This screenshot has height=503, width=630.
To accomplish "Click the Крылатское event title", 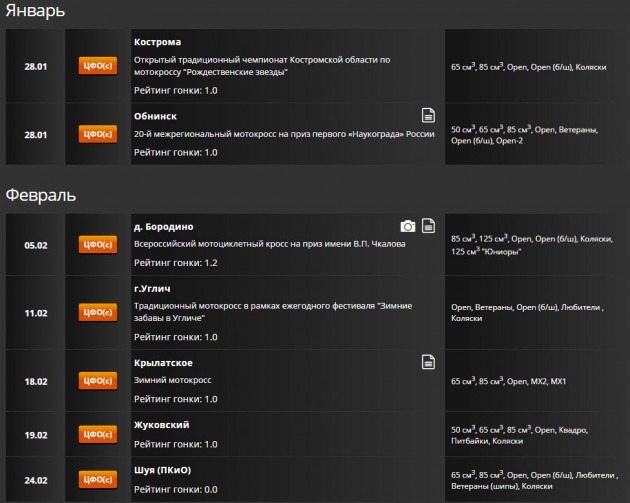I will (164, 362).
